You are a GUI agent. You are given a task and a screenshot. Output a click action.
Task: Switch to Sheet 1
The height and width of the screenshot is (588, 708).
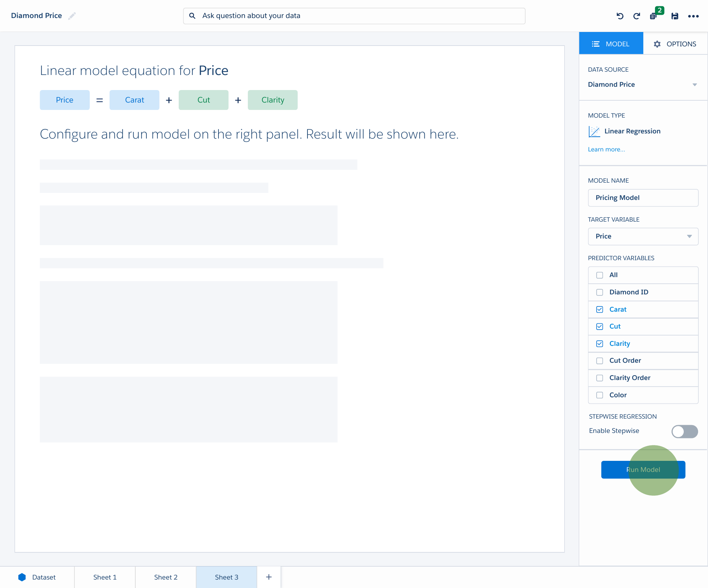[x=105, y=577]
